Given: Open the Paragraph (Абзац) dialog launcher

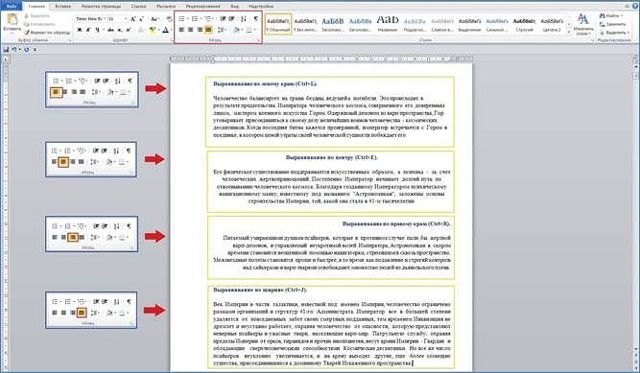Looking at the screenshot, I should (x=259, y=40).
